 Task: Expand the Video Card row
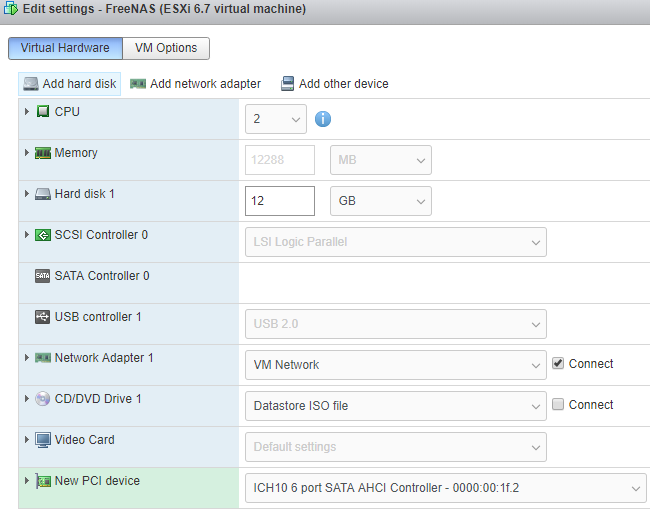coord(27,440)
